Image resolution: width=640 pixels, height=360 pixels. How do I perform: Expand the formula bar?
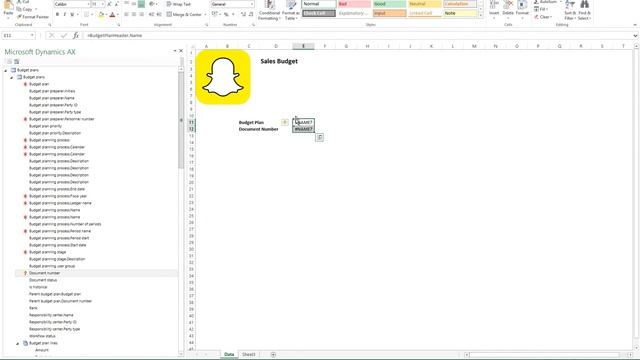point(635,36)
